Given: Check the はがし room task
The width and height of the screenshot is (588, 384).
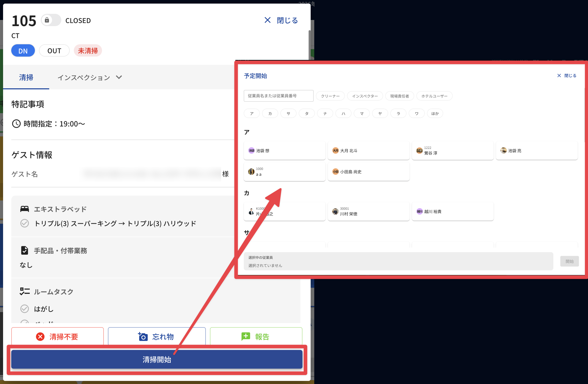Looking at the screenshot, I should 25,309.
